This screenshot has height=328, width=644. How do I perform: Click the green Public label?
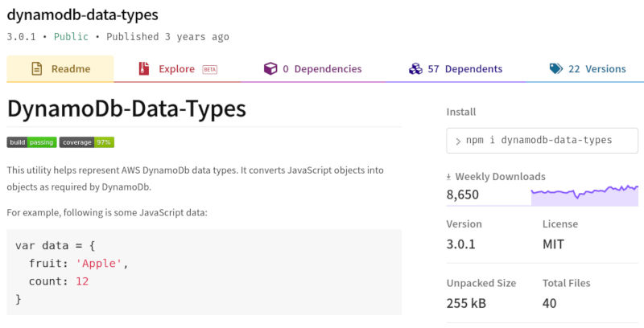tap(71, 36)
